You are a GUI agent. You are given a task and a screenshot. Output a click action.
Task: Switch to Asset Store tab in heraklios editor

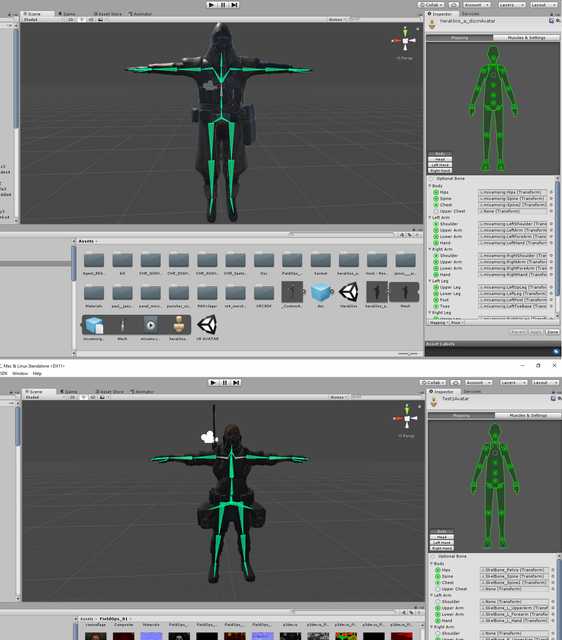(108, 14)
